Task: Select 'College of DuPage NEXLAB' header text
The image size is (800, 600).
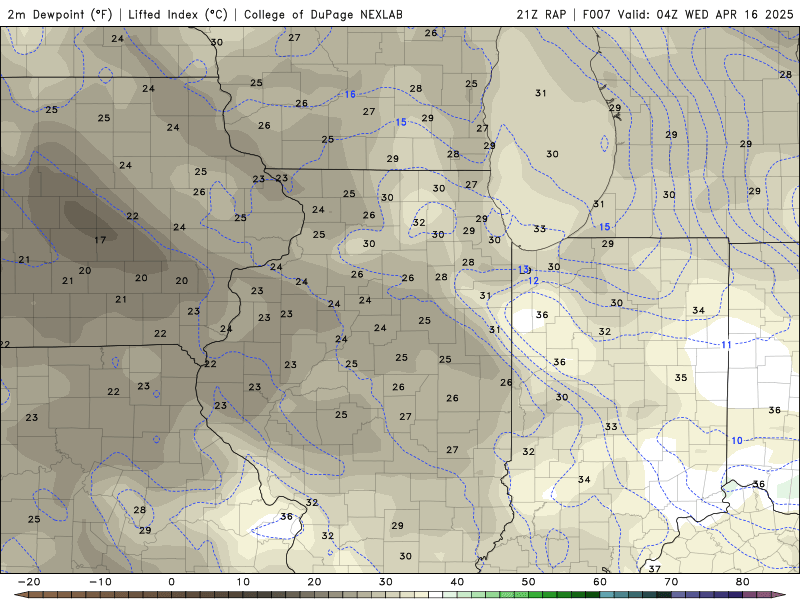Action: [323, 14]
